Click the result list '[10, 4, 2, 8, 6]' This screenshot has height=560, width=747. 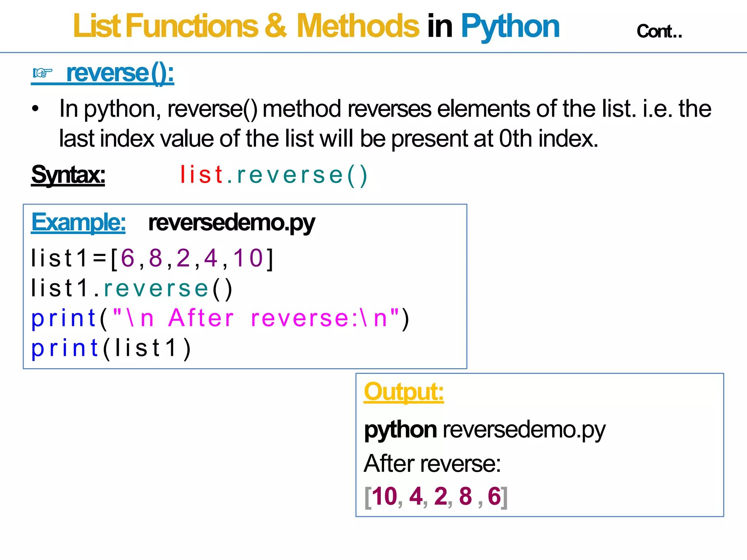[x=436, y=497]
